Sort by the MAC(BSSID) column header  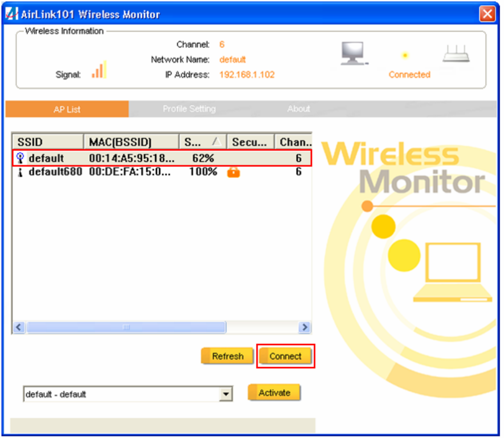pos(131,142)
